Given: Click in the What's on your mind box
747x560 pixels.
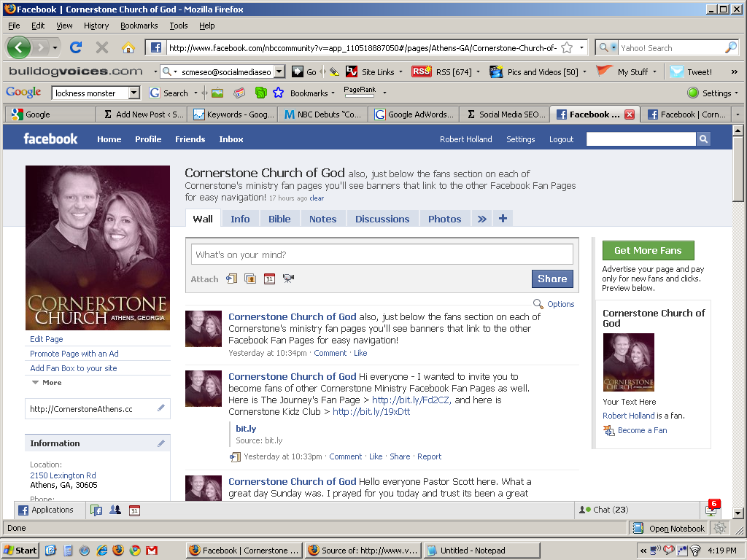Looking at the screenshot, I should click(382, 254).
